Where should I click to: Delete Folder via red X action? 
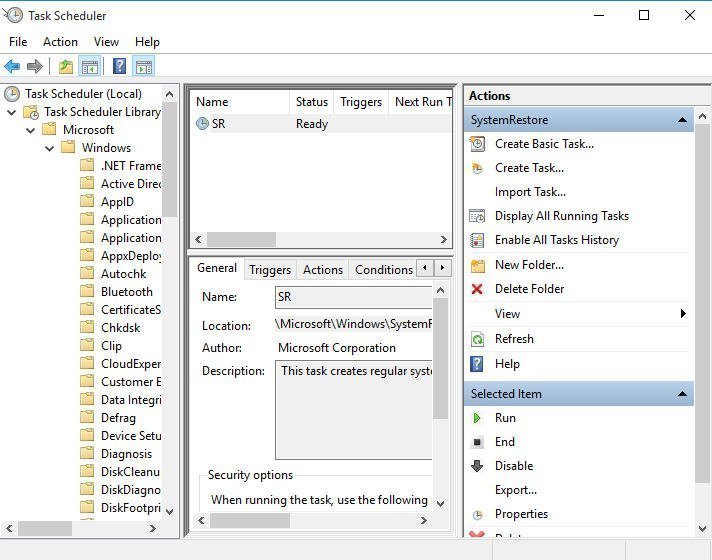[x=529, y=289]
